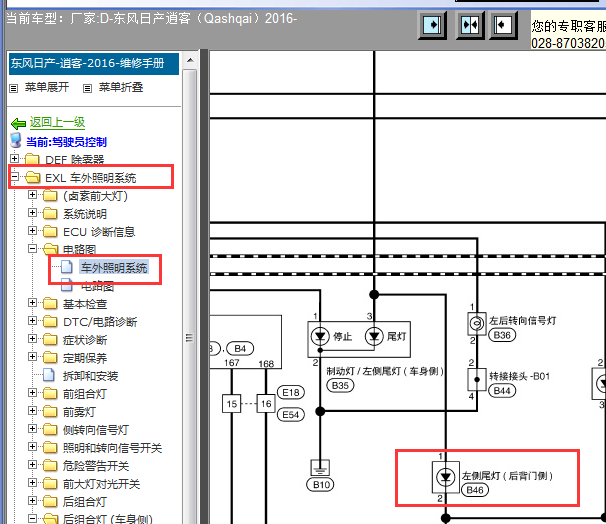Expand the ECU 诊断信息 node

click(x=32, y=231)
